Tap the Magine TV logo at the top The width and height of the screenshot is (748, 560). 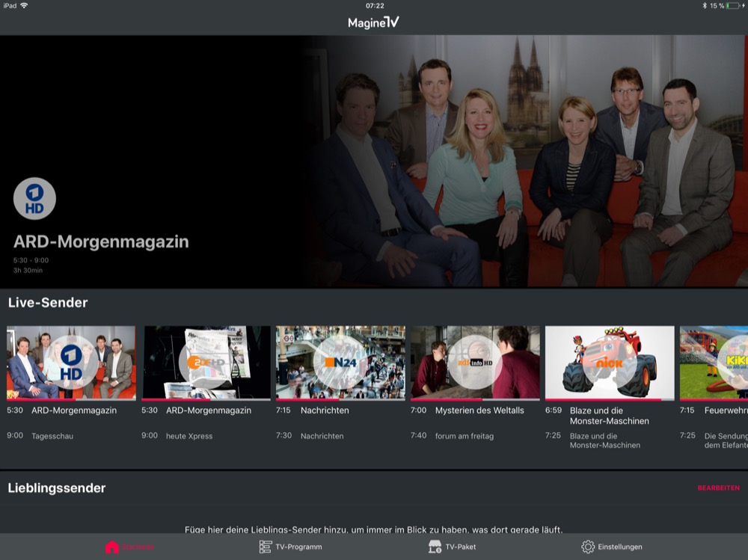[x=373, y=22]
